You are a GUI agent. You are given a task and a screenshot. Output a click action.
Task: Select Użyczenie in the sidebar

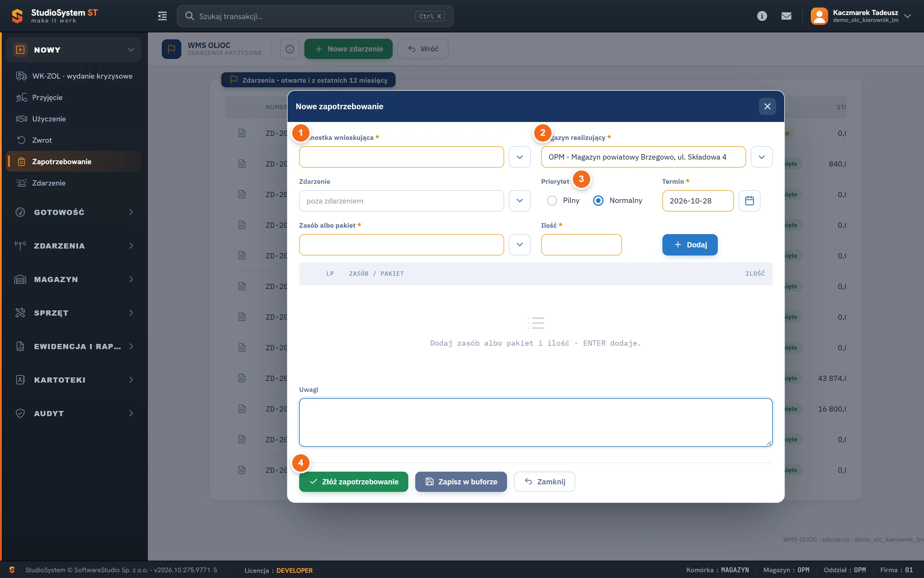74,119
